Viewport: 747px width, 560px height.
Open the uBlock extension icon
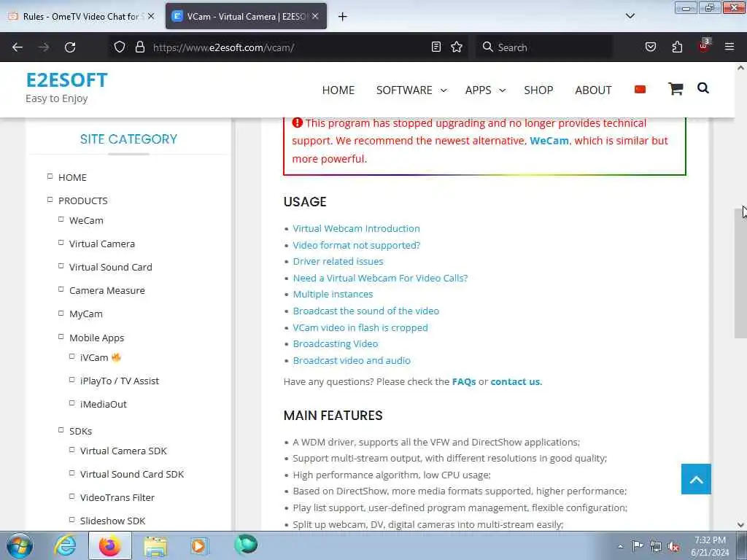(704, 46)
